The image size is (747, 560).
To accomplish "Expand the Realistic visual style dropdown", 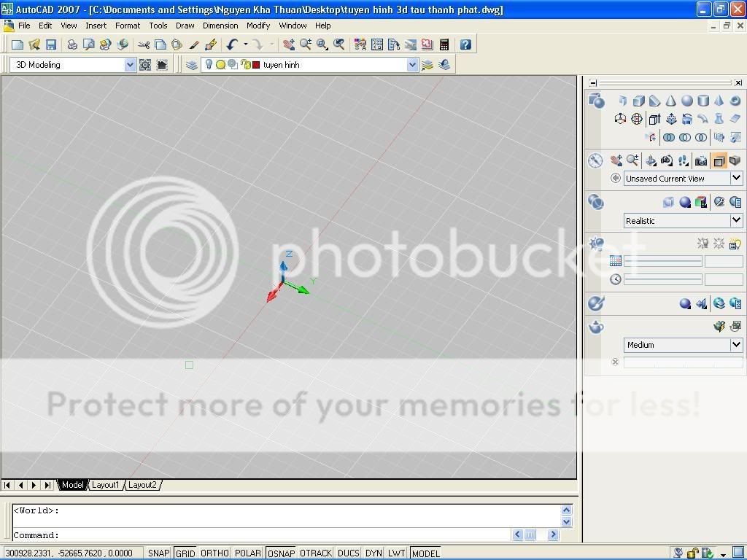I will point(737,220).
